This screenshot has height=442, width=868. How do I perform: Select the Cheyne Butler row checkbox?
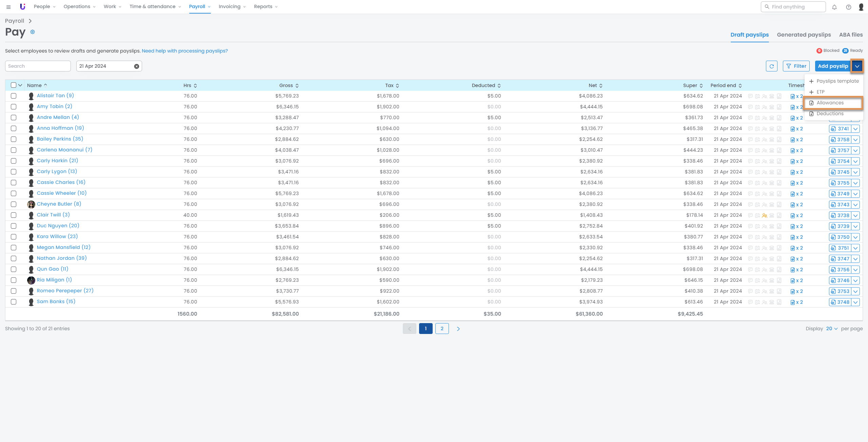tap(14, 204)
